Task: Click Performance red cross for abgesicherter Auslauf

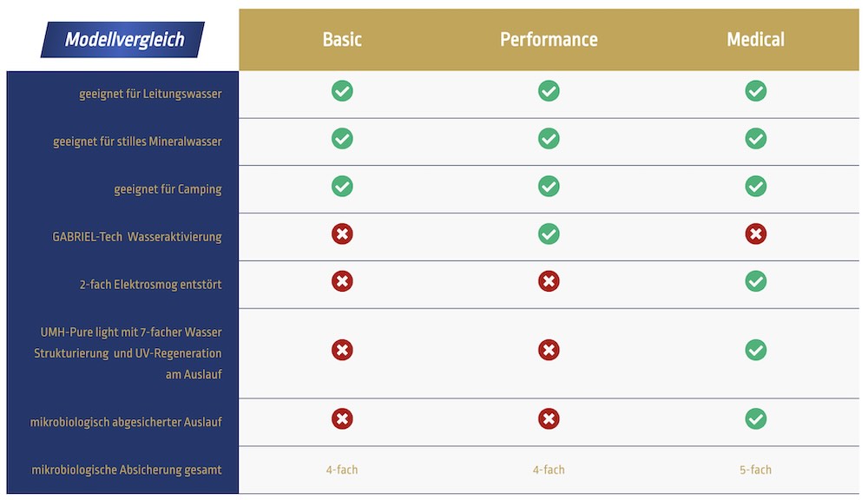Action: click(x=549, y=419)
